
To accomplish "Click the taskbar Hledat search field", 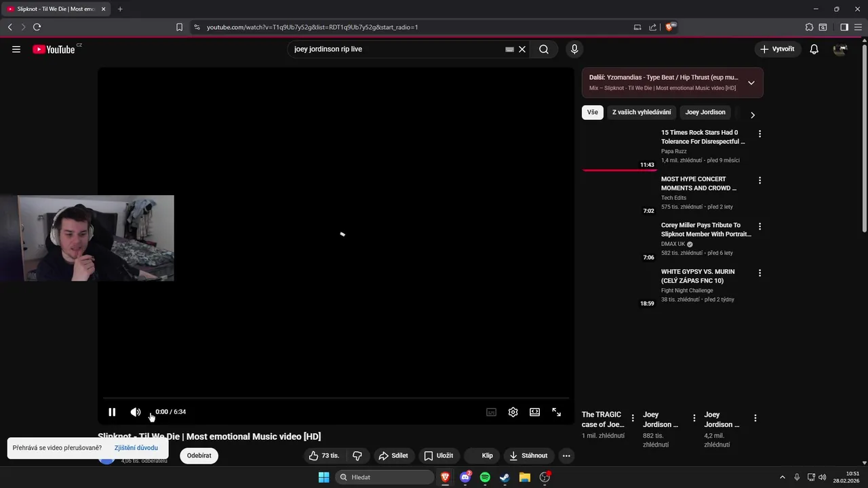I will pos(384,477).
